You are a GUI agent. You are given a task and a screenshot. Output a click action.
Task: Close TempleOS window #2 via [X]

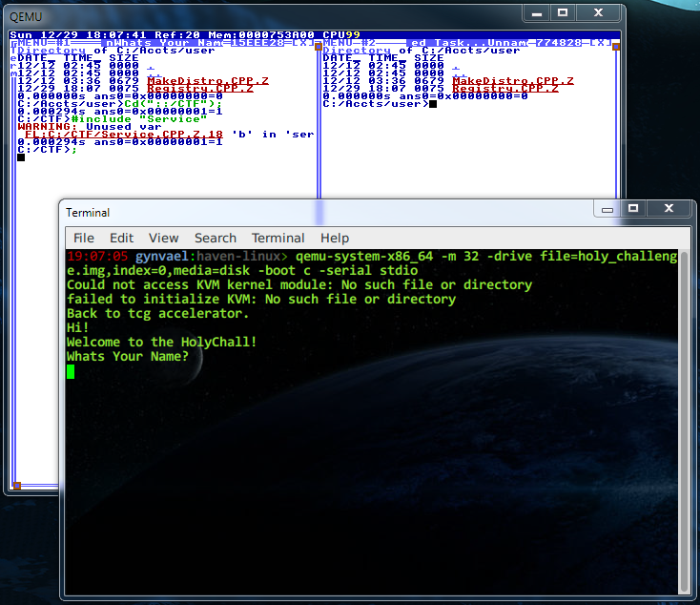pyautogui.click(x=601, y=43)
